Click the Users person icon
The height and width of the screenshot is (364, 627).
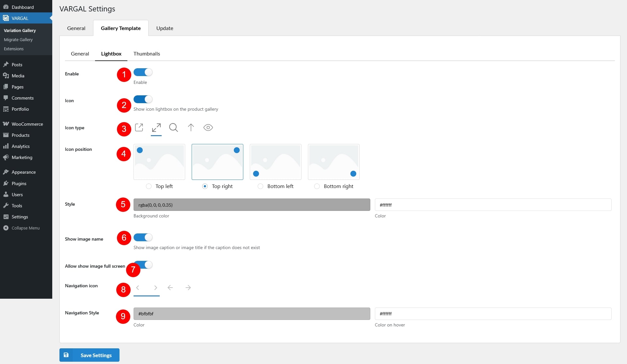tap(6, 194)
